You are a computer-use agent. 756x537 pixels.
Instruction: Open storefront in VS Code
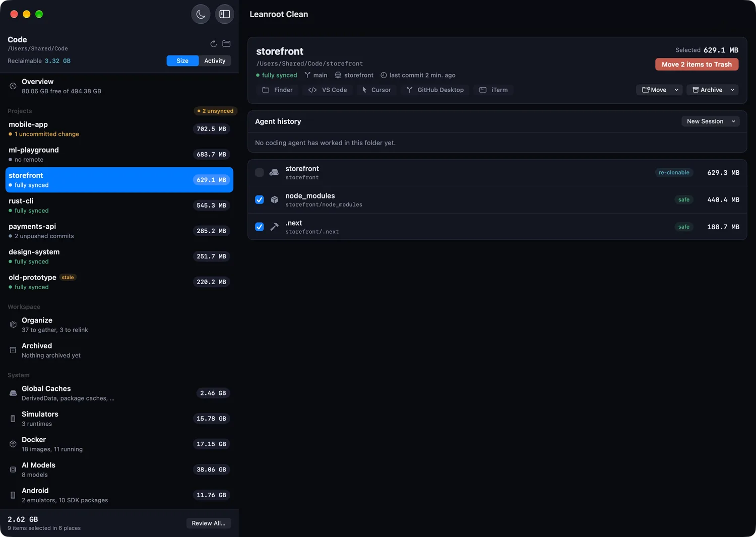(327, 90)
